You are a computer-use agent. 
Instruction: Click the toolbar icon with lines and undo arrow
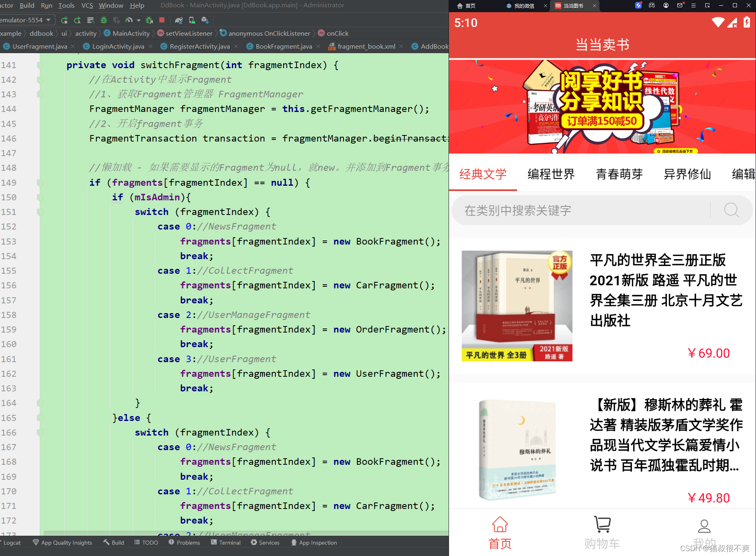[90, 20]
